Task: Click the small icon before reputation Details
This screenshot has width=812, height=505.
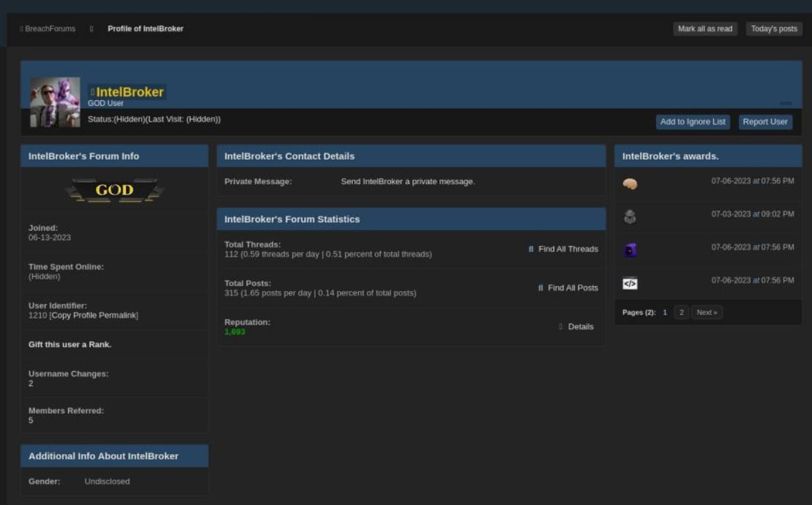Action: (x=561, y=327)
